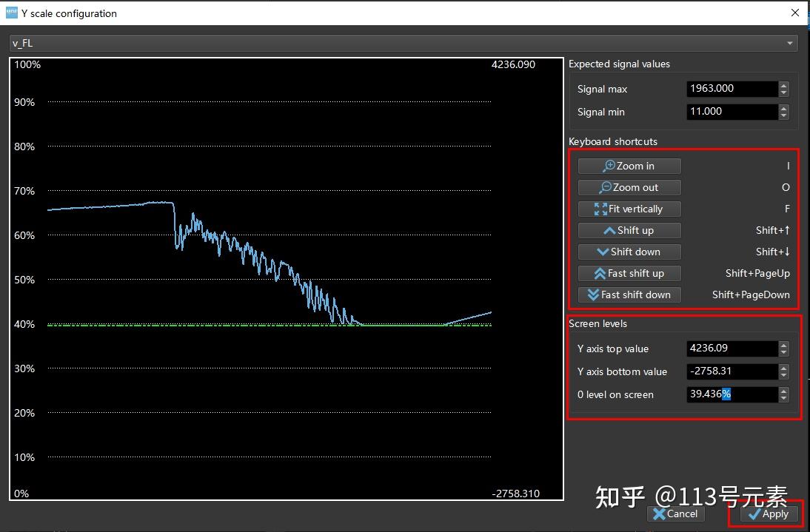Screen dimensions: 810x532
Task: Click the Shift up chevron button
Action: (629, 230)
